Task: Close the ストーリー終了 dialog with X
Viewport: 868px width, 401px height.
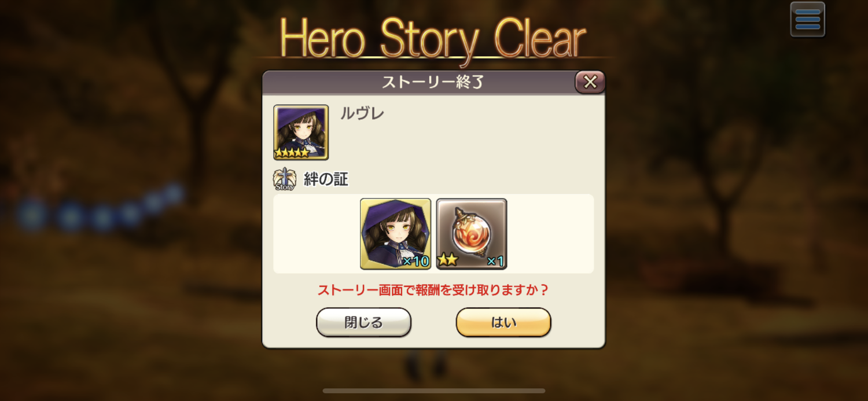Action: pyautogui.click(x=590, y=82)
